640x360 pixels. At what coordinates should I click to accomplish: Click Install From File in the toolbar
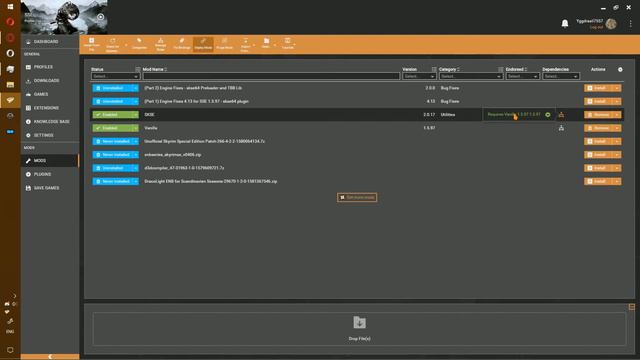pos(91,44)
